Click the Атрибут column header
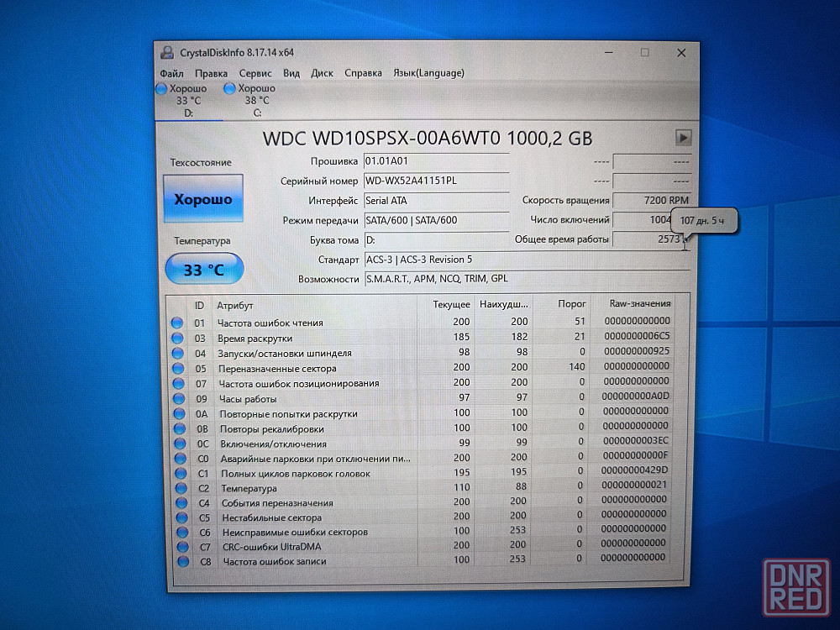 click(234, 306)
